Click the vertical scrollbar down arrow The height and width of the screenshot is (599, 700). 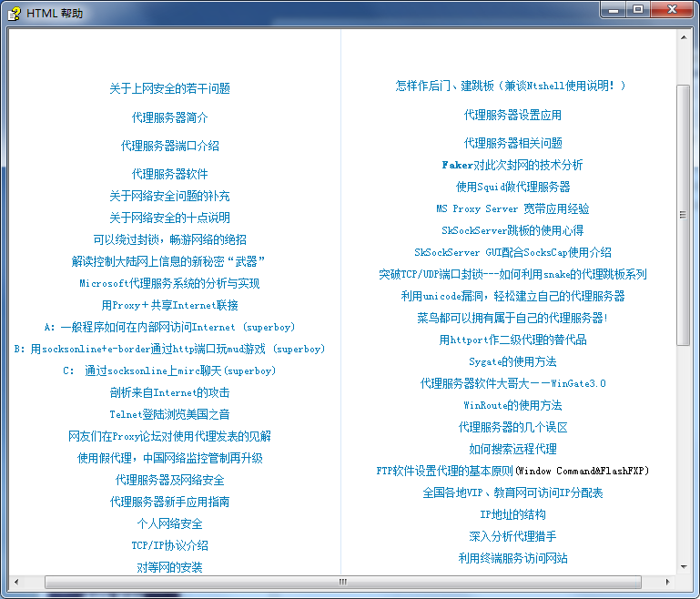683,566
